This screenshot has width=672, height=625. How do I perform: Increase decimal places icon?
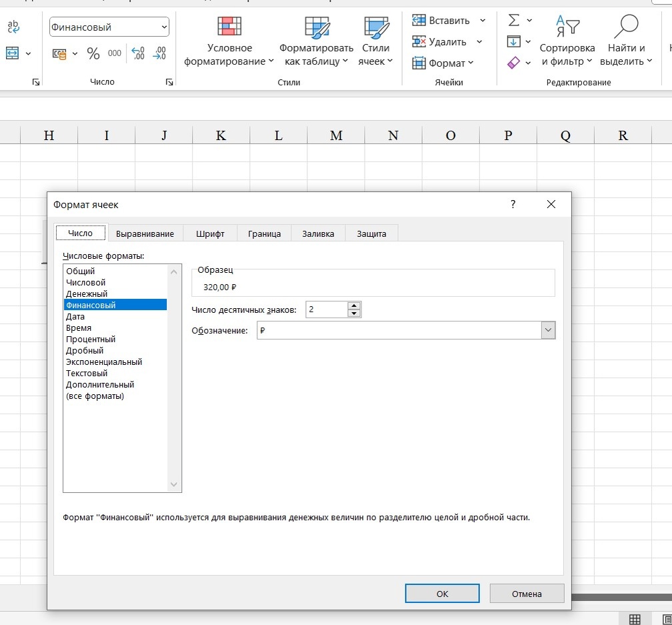[138, 53]
